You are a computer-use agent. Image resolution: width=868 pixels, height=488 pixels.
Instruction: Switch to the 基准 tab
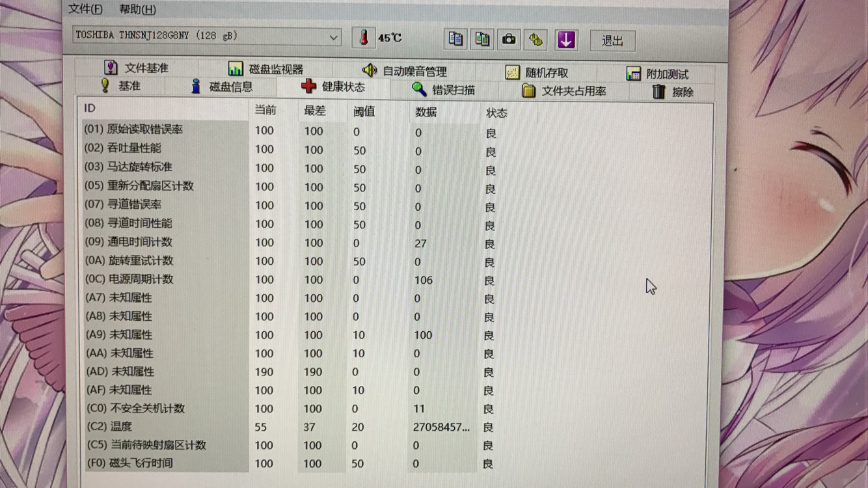pos(120,86)
